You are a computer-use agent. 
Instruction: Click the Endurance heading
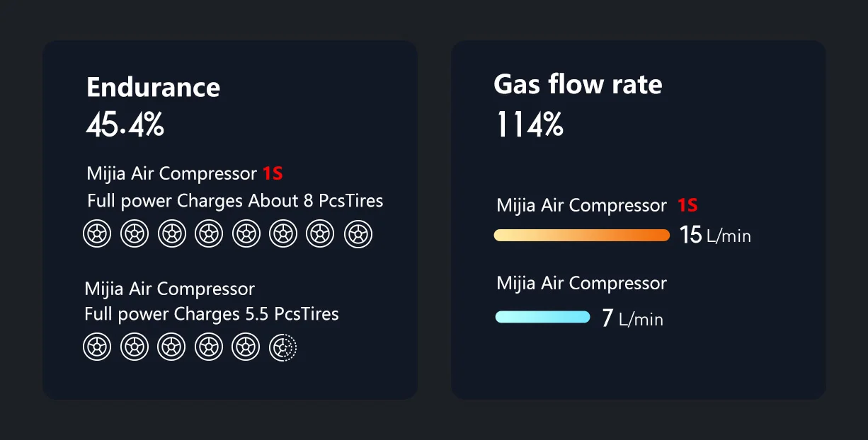point(153,88)
